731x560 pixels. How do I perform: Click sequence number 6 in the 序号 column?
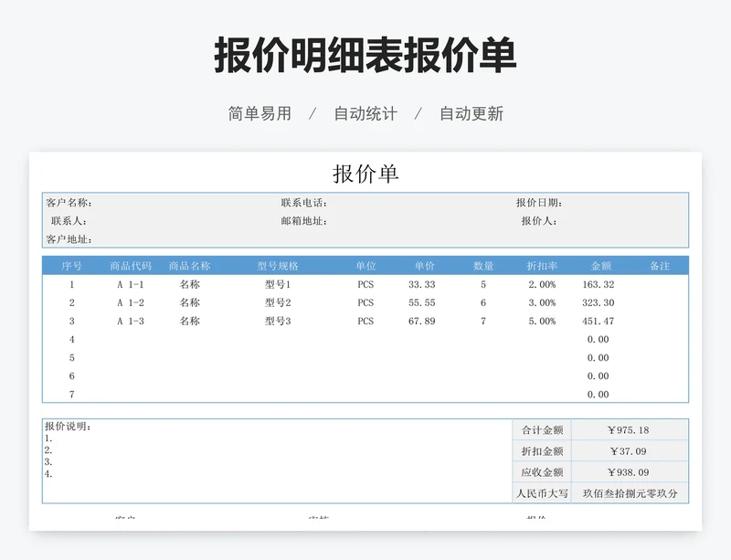click(72, 376)
